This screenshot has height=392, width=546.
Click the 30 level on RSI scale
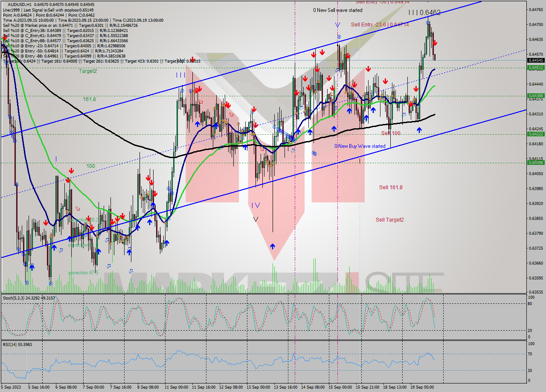(x=530, y=370)
